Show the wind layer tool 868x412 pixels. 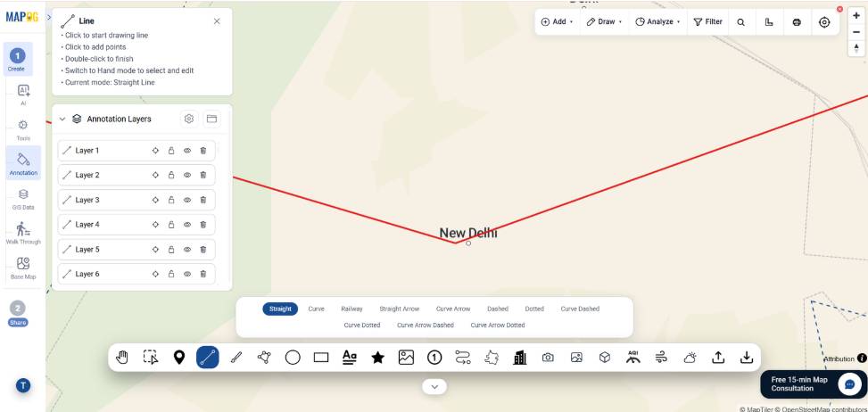(662, 358)
